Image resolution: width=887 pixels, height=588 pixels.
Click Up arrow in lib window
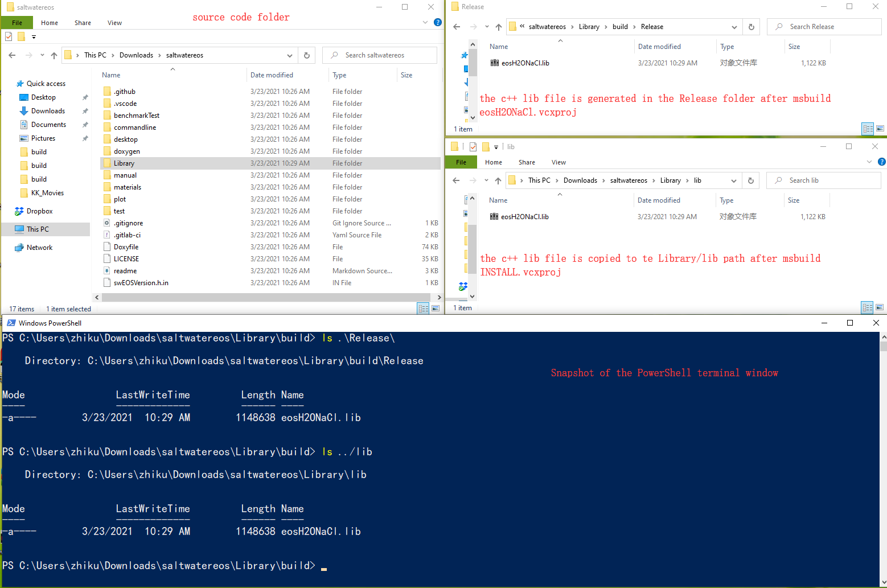pyautogui.click(x=498, y=180)
